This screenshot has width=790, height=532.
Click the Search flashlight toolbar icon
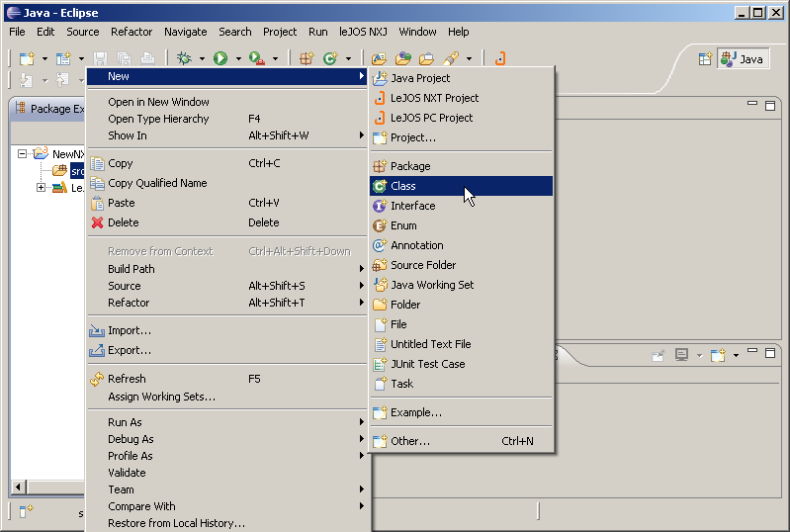point(451,58)
